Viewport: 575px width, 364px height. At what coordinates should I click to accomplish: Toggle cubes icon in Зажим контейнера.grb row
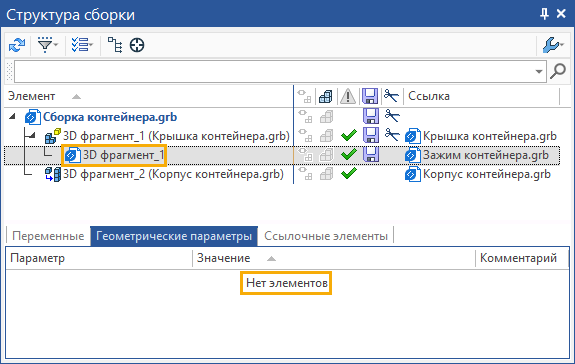(326, 155)
